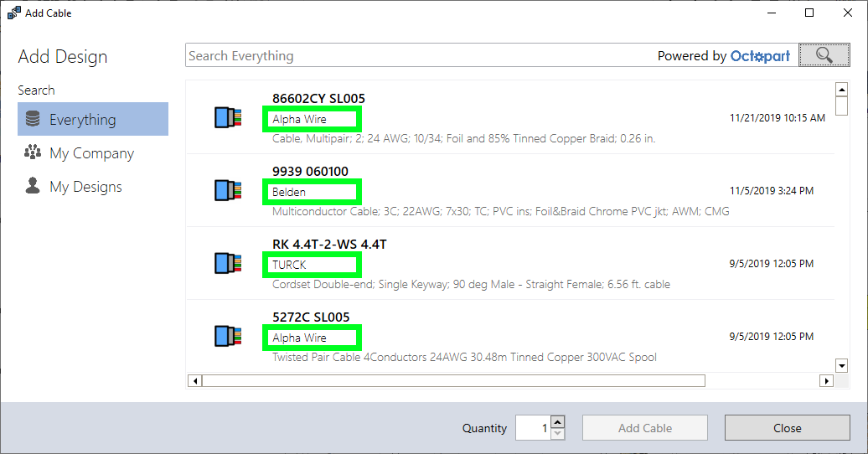Viewport: 868px width, 454px height.
Task: Click the horizontal scrollbar thumb
Action: (454, 381)
